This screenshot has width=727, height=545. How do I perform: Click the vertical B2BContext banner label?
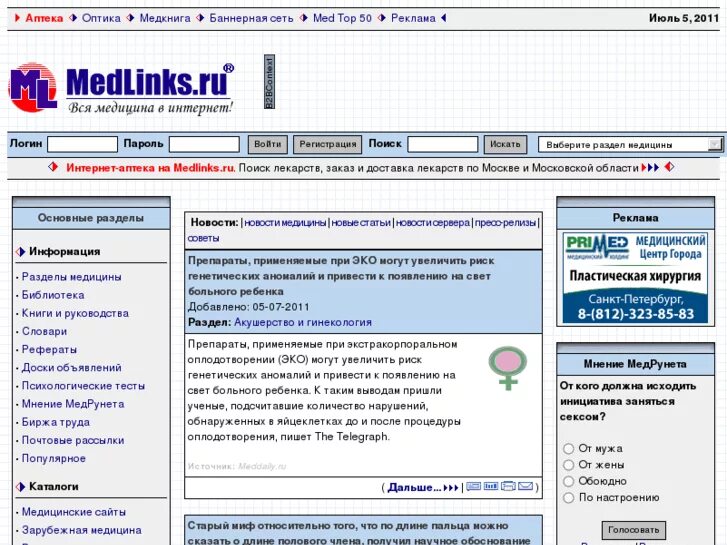[x=269, y=82]
